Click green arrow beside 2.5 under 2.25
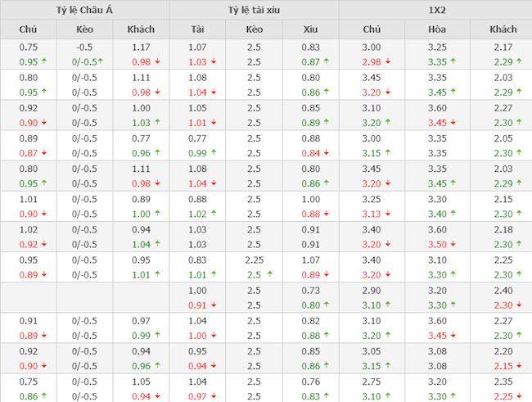This screenshot has height=402, width=532. tap(269, 274)
